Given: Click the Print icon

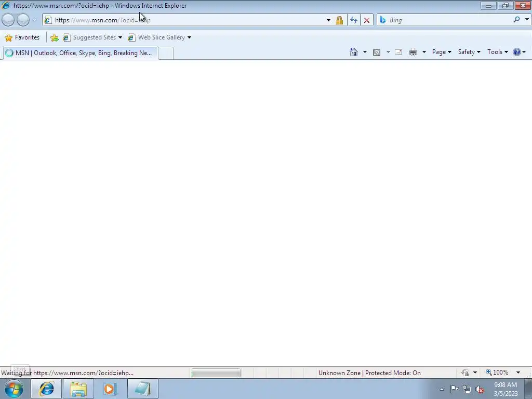Looking at the screenshot, I should coord(413,52).
